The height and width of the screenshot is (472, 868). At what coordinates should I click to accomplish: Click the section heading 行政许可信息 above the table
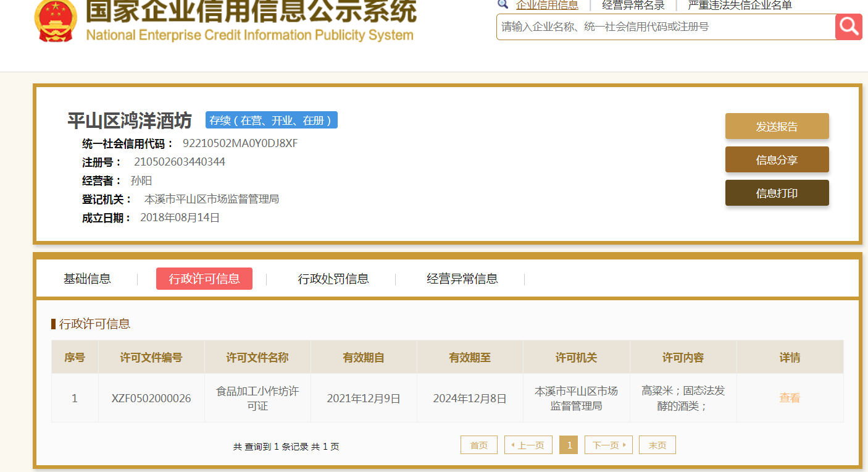(x=94, y=324)
